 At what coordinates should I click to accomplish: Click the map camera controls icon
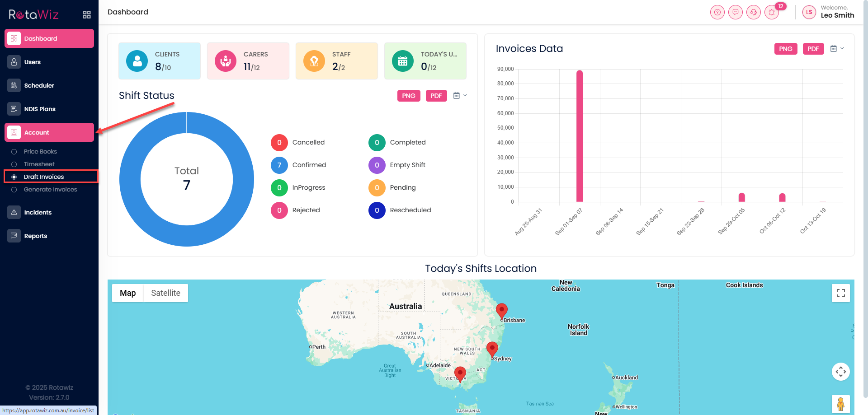840,372
